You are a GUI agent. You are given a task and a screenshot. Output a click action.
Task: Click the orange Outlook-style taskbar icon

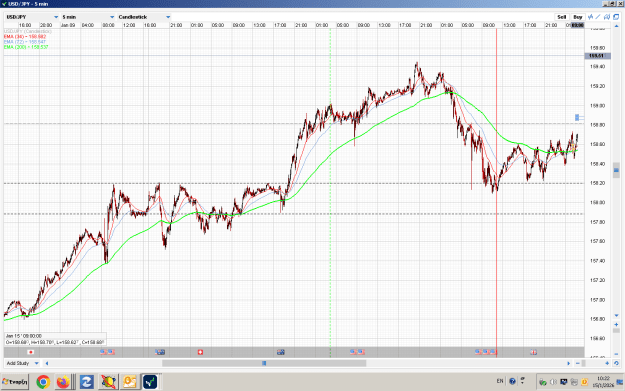[x=130, y=382]
